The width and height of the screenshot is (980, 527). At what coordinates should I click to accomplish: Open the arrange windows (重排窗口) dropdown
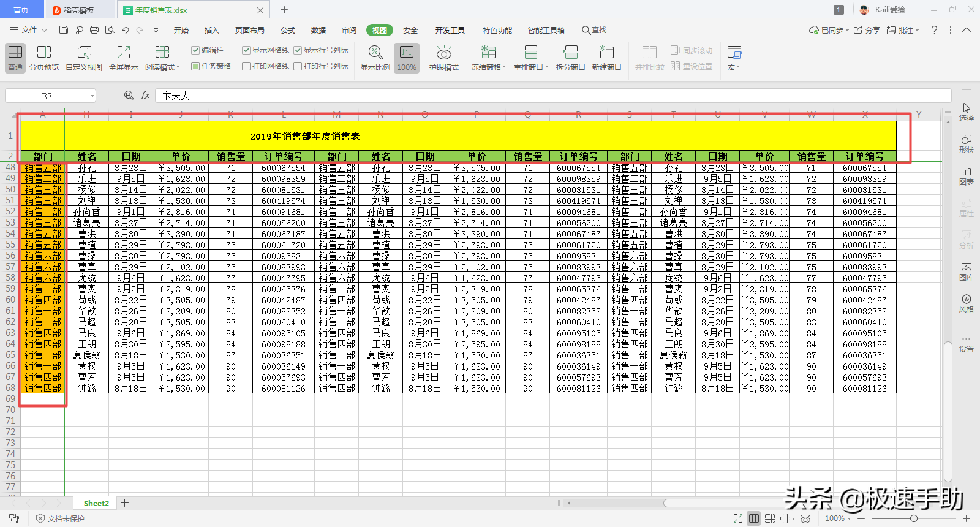coord(530,58)
